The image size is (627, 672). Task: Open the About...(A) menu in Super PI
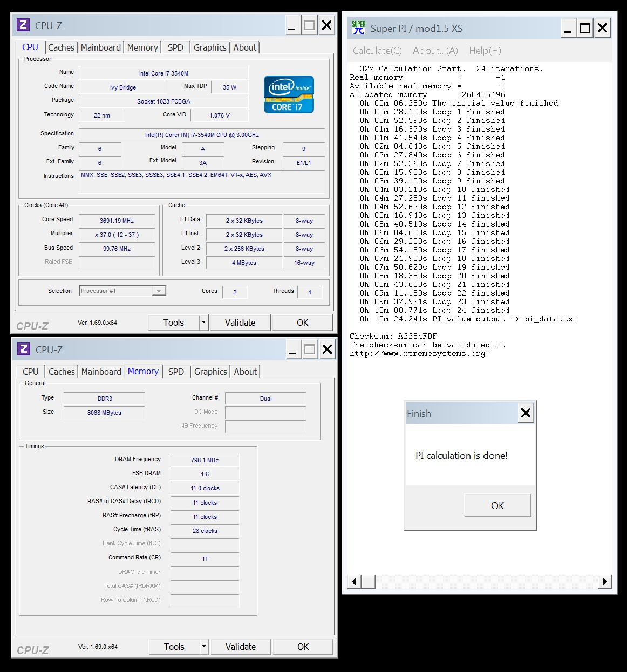435,51
